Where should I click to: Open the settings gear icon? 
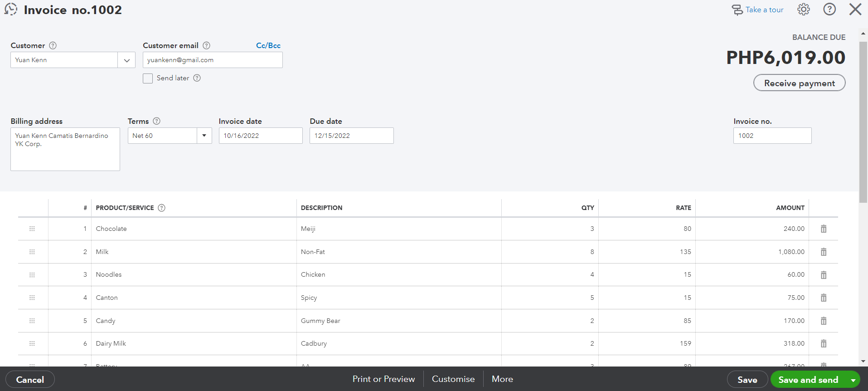pos(803,10)
